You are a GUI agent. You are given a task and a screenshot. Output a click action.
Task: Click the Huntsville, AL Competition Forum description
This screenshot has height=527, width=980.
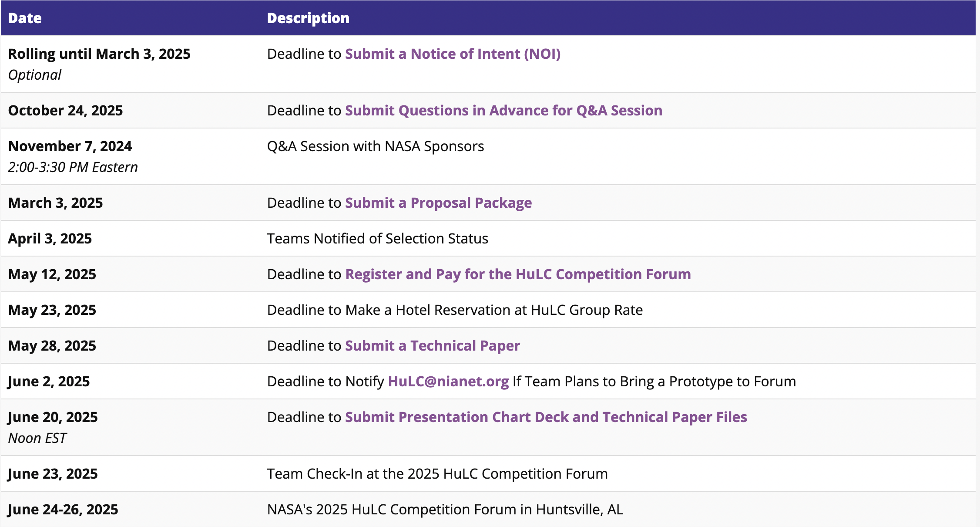pos(445,510)
